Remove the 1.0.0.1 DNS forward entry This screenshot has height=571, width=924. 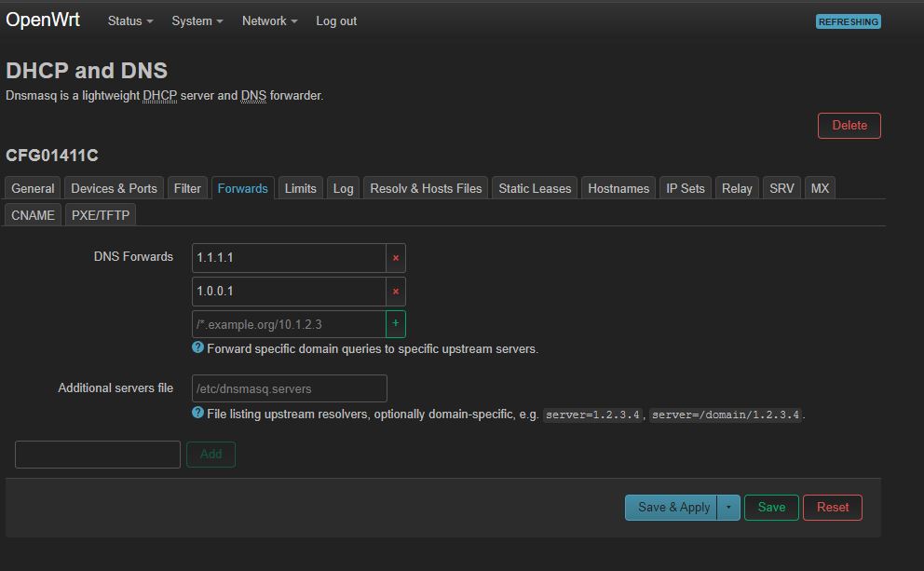click(x=395, y=291)
